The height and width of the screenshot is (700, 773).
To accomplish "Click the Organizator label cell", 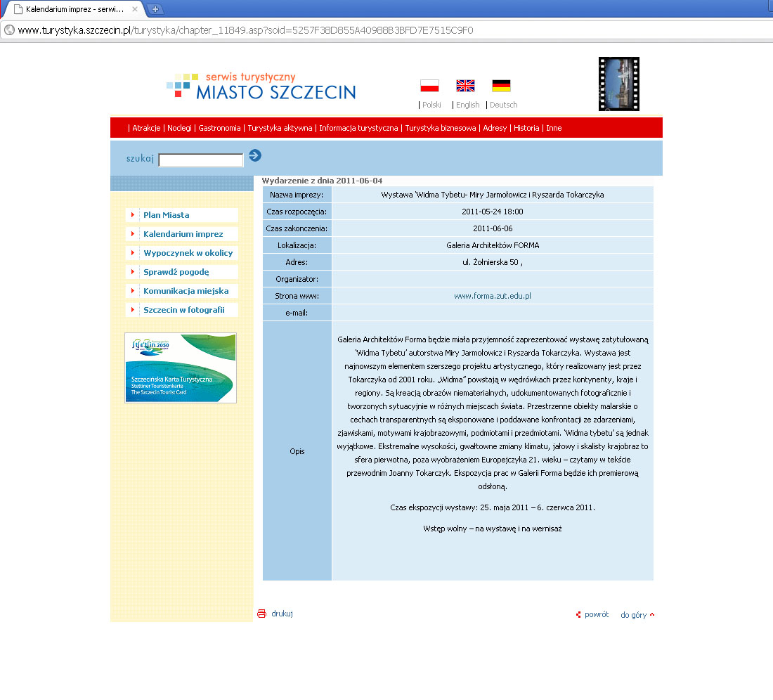I will (297, 279).
